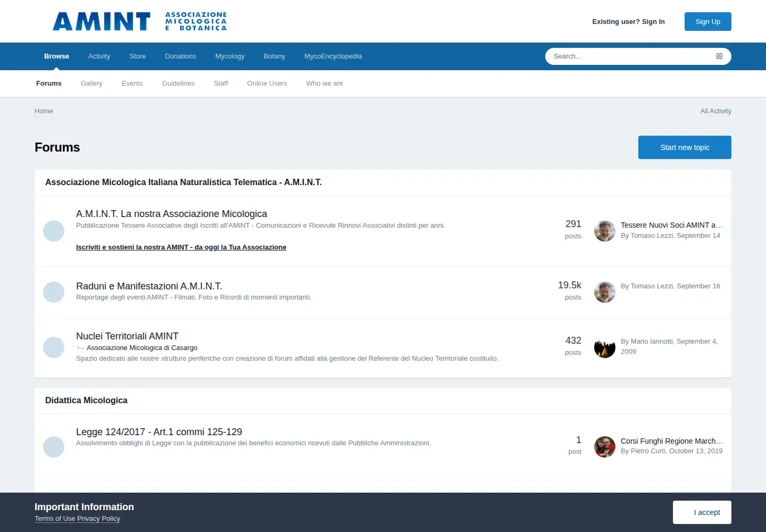Open the Raduni e Manifestazioni A.M.I.N.T. forum
766x532 pixels.
pyautogui.click(x=149, y=286)
